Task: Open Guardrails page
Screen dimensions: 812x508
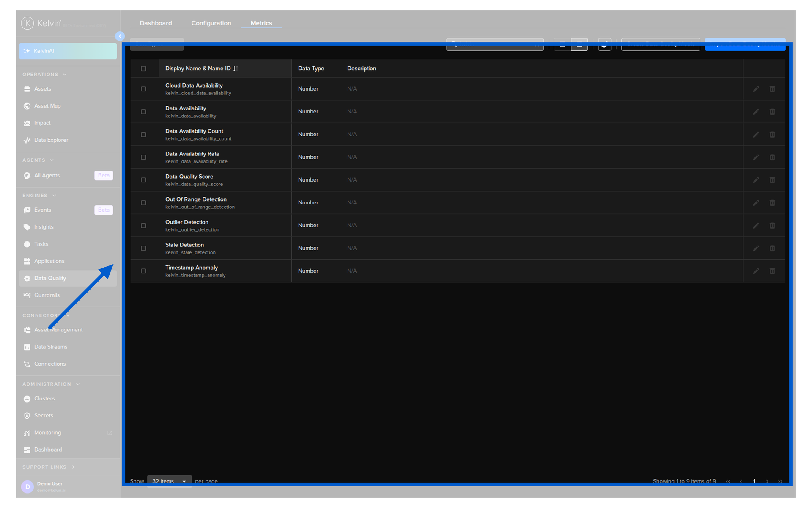Action: point(68,295)
